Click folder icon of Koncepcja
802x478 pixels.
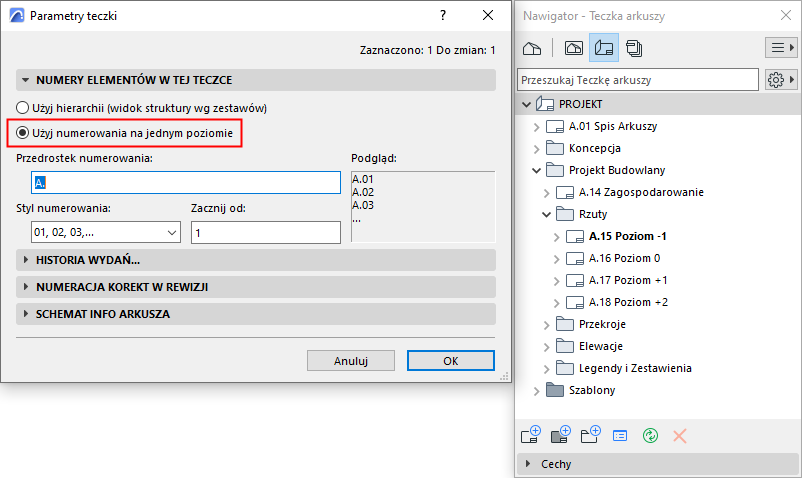(555, 148)
